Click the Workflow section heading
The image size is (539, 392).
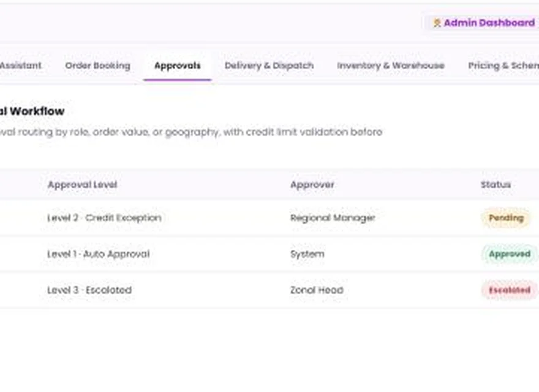tap(32, 111)
